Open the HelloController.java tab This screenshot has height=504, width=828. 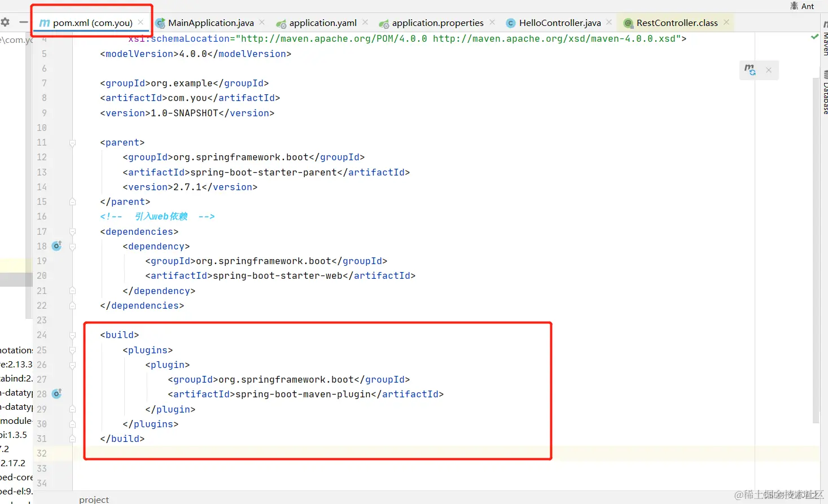pyautogui.click(x=559, y=23)
